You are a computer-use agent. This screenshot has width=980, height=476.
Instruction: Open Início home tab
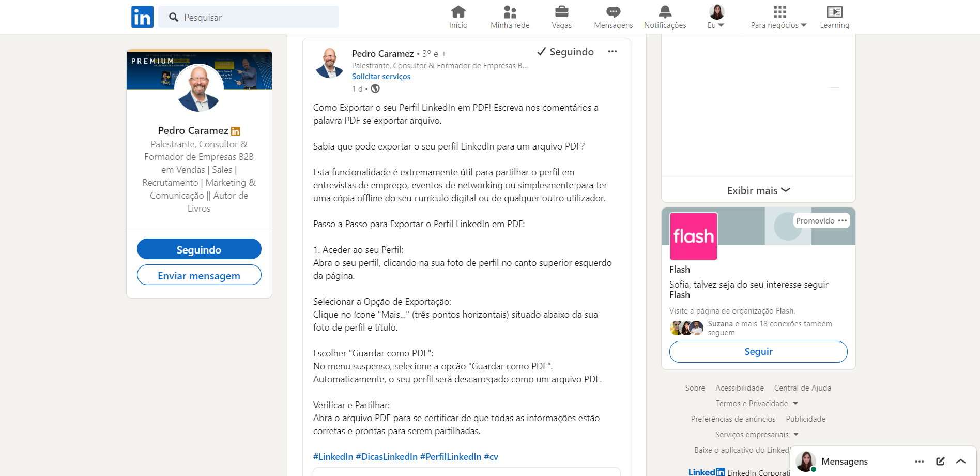pyautogui.click(x=458, y=17)
